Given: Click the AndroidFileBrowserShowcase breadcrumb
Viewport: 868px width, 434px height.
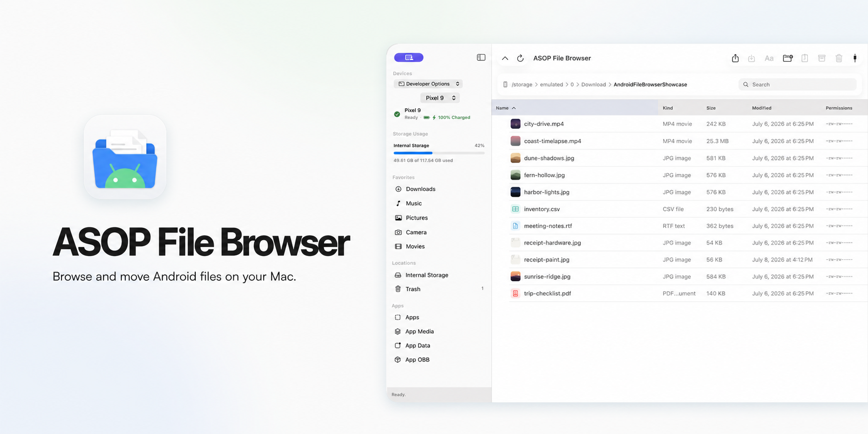Looking at the screenshot, I should 650,85.
